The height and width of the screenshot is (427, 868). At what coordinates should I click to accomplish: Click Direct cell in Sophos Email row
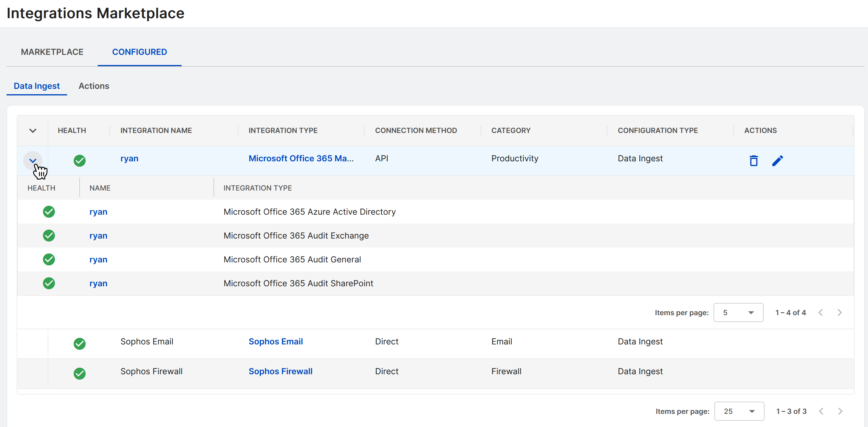click(387, 341)
